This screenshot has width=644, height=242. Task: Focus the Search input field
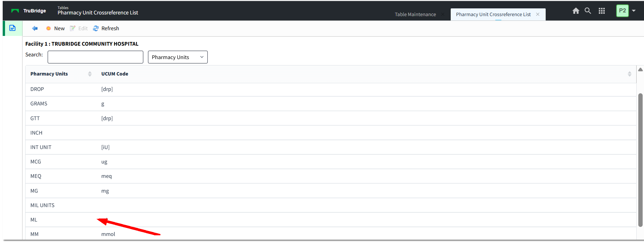(95, 57)
